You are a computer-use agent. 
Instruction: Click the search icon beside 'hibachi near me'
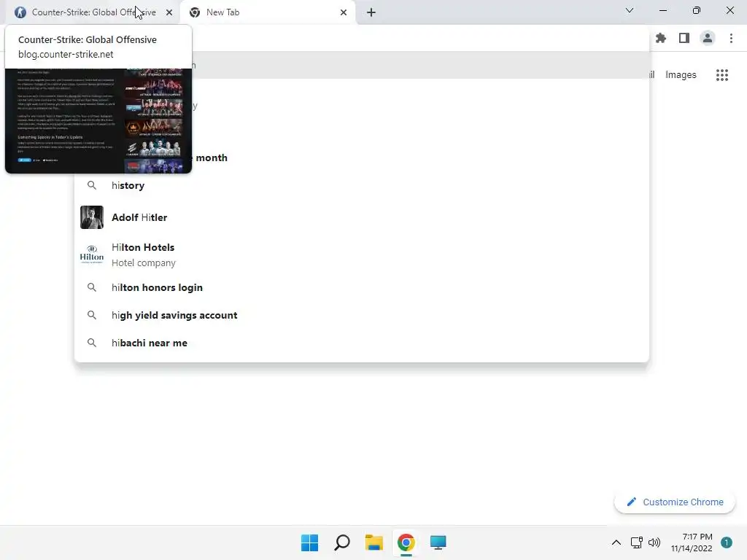pos(91,343)
